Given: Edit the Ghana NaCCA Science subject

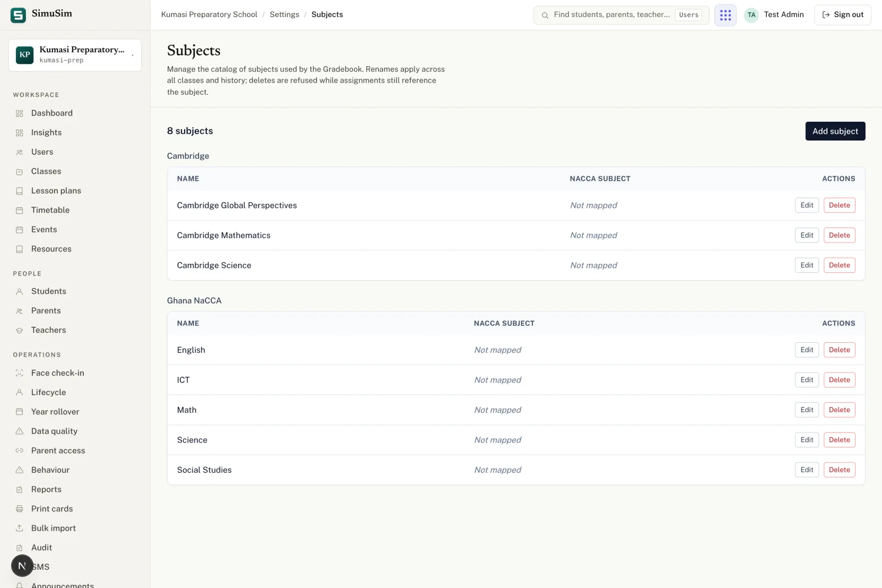Looking at the screenshot, I should [807, 440].
